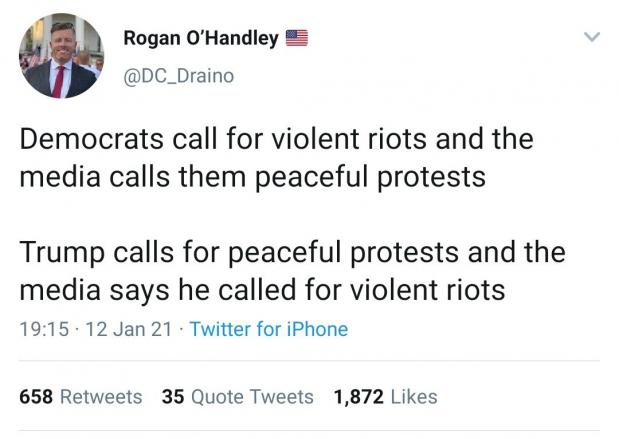Open the Retweets label

[x=101, y=397]
